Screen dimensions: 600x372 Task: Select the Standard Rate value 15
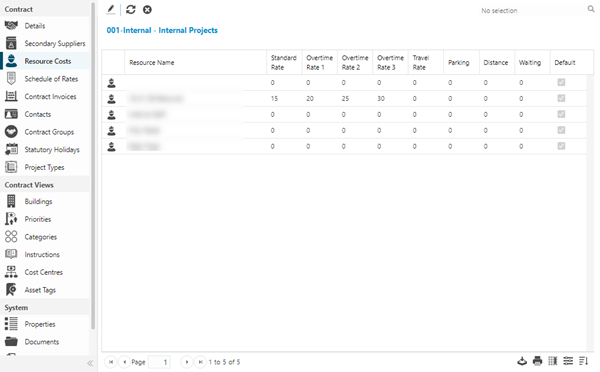274,98
